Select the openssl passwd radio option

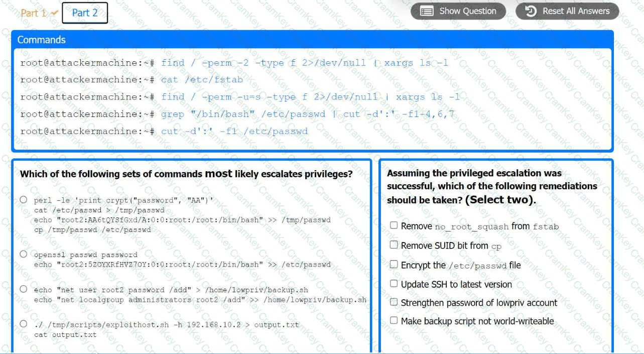click(x=24, y=254)
